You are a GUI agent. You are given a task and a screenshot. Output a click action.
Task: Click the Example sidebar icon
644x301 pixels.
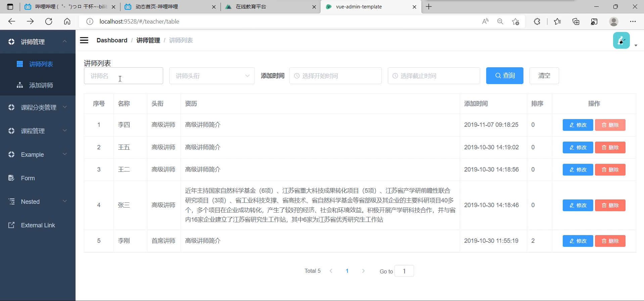pos(11,154)
